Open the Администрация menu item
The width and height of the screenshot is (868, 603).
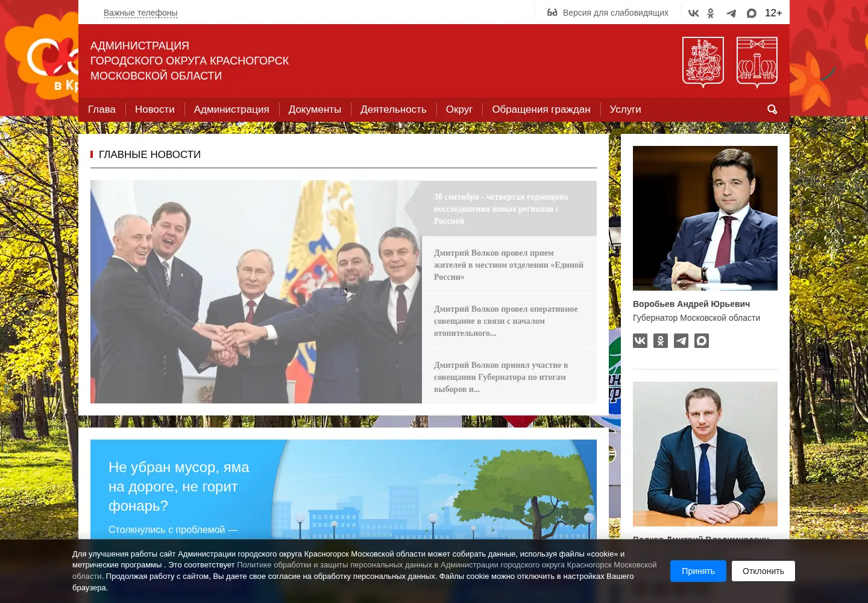tap(231, 109)
